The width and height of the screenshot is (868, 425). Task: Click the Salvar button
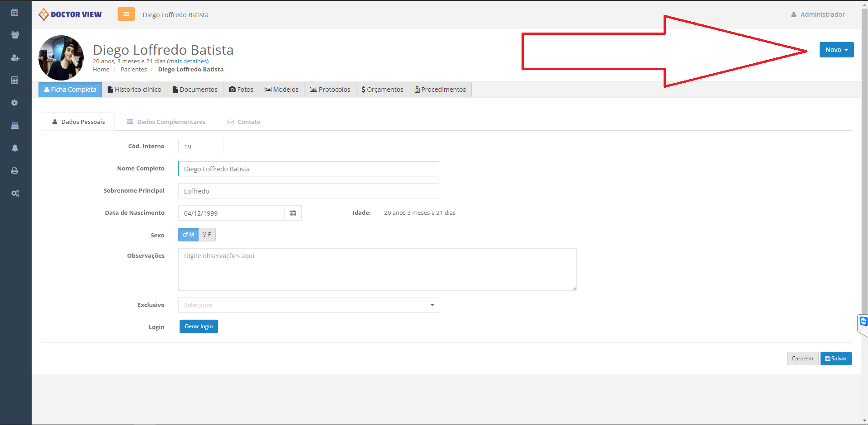(x=835, y=359)
